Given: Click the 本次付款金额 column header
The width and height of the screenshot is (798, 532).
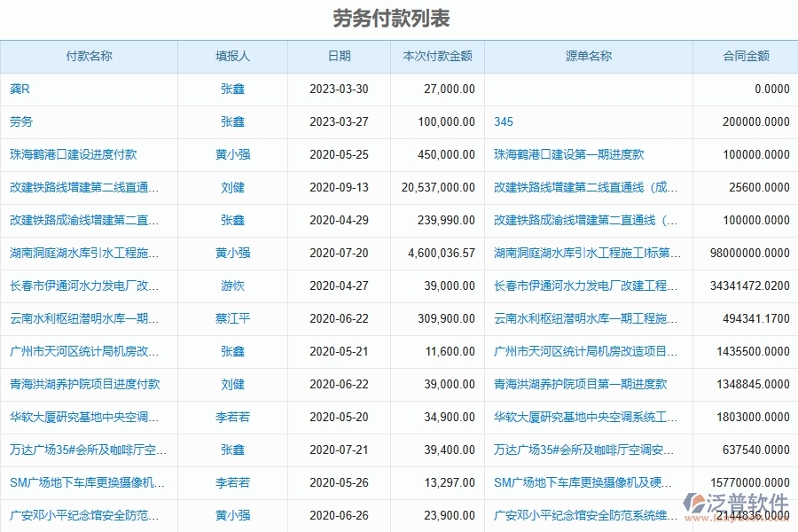Looking at the screenshot, I should click(x=434, y=56).
